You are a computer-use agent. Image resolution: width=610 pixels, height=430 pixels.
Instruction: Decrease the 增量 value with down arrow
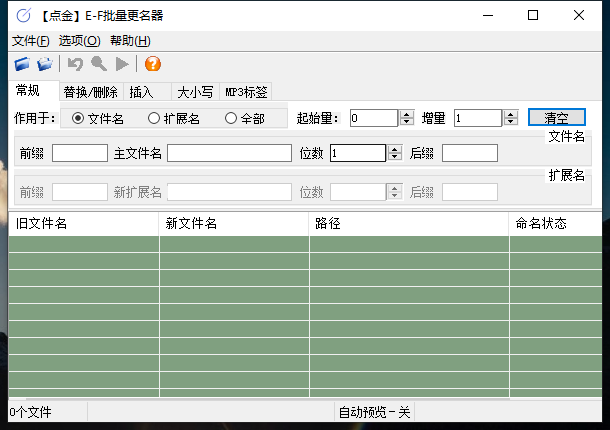[511, 122]
